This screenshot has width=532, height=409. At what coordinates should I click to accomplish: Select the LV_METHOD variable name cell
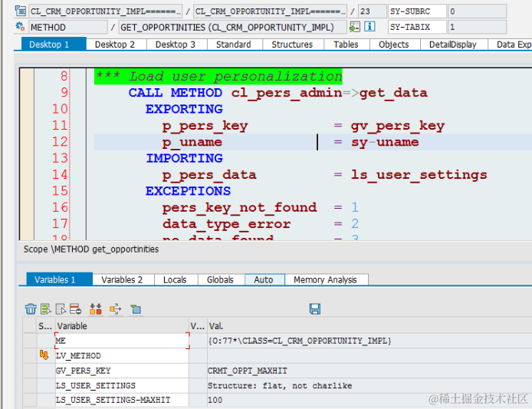click(x=122, y=355)
